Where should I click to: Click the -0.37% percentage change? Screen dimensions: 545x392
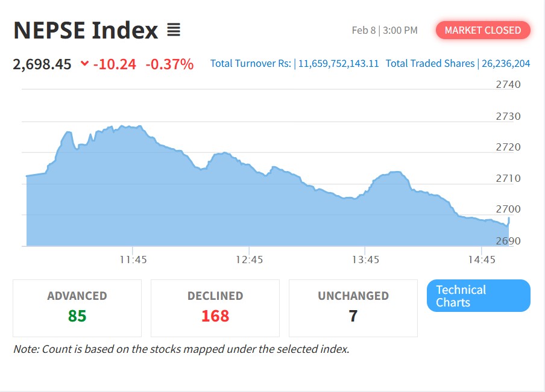click(x=169, y=64)
